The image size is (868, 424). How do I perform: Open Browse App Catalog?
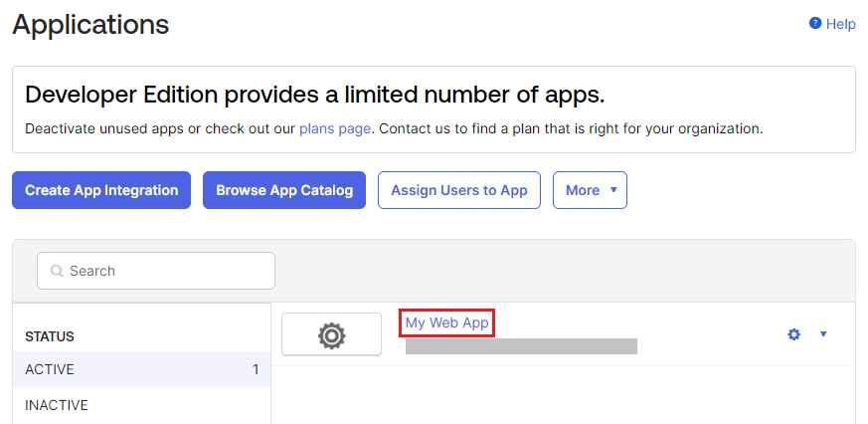tap(284, 190)
